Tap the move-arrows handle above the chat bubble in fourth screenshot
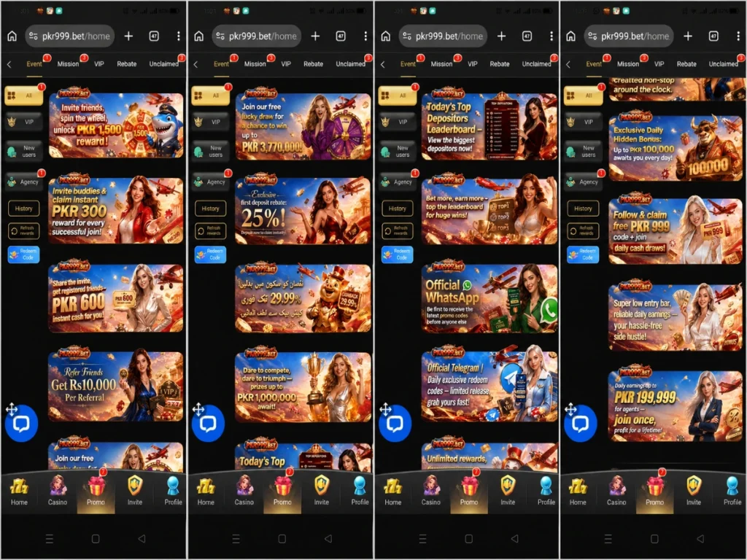 coord(570,408)
